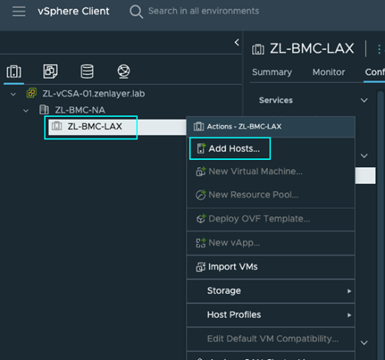The width and height of the screenshot is (385, 360).
Task: Switch to VMs and Templates inventory icon
Action: 50,71
